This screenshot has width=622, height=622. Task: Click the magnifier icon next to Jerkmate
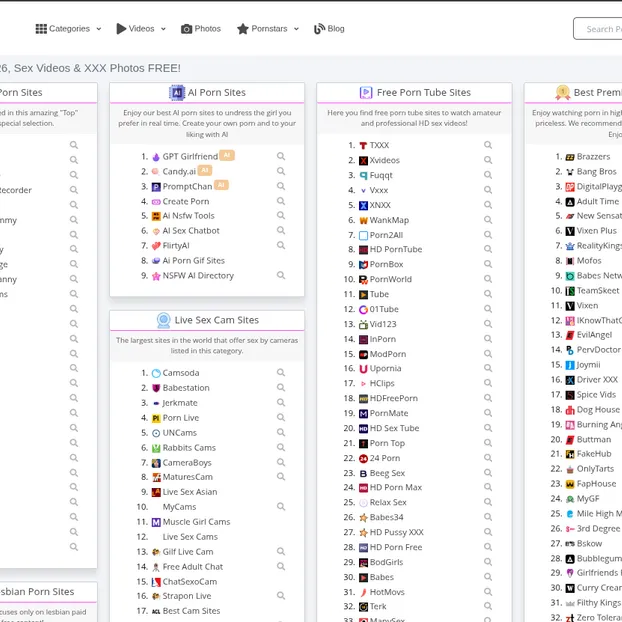[x=281, y=403]
